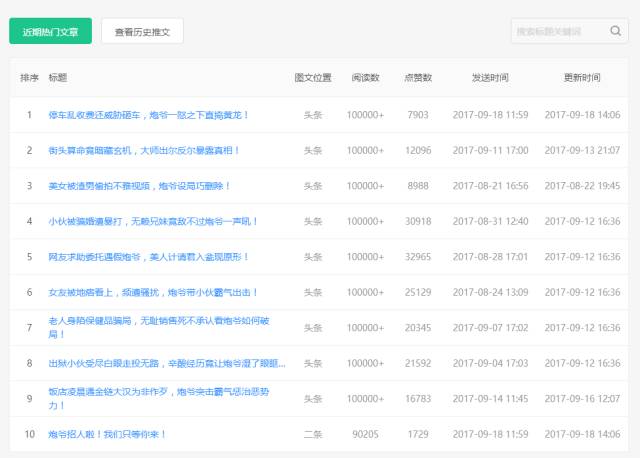The height and width of the screenshot is (458, 640).
Task: Open article '女友被地痞看上'
Action: (153, 293)
